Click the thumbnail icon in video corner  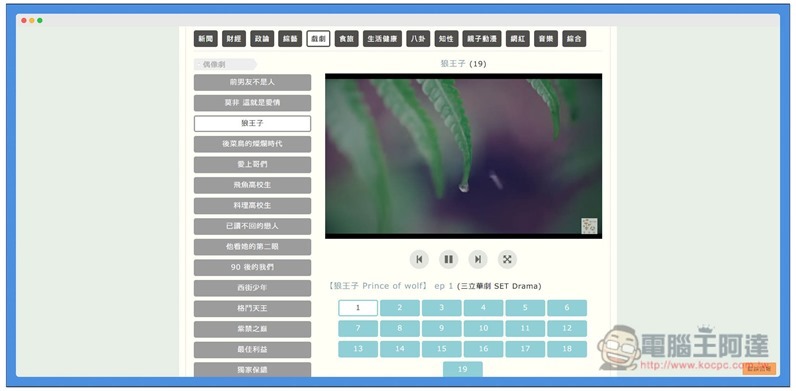click(x=589, y=225)
